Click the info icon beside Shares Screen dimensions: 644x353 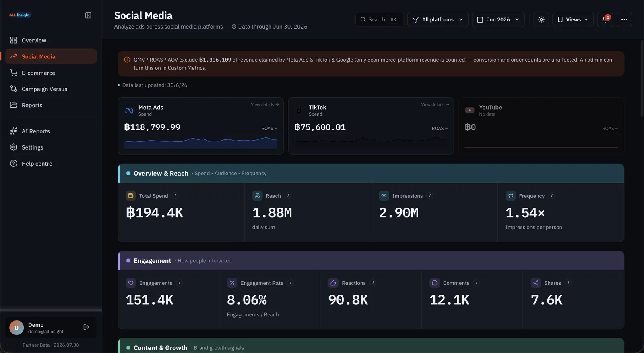click(x=568, y=283)
